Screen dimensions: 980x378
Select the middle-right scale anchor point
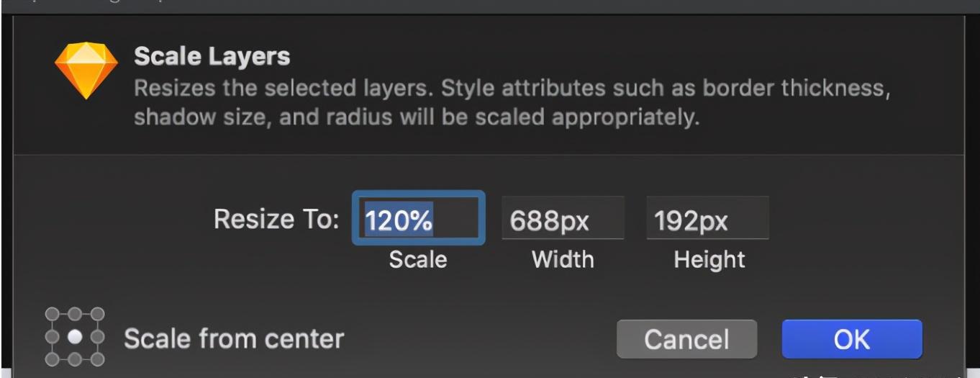[x=97, y=336]
